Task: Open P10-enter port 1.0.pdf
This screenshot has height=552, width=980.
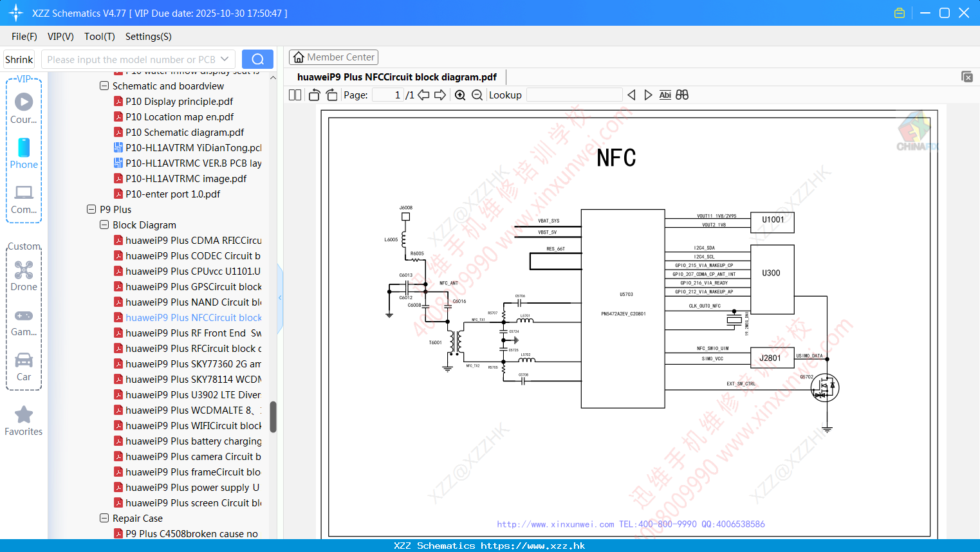Action: click(x=172, y=194)
